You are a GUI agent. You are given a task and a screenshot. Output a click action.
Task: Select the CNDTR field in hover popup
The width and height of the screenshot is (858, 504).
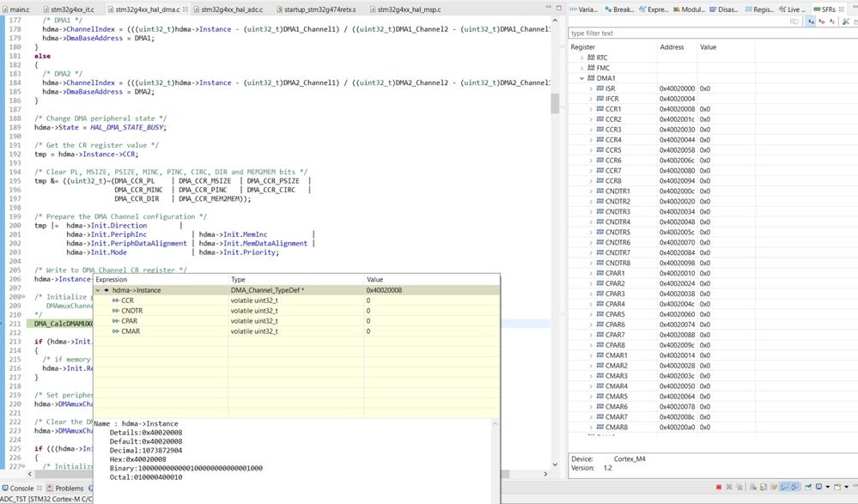[x=132, y=310]
